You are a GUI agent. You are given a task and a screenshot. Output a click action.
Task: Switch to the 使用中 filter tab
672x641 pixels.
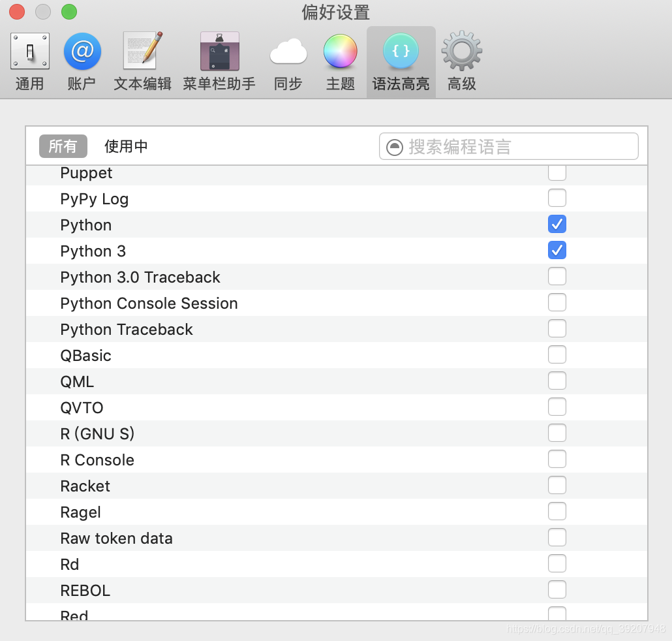[x=126, y=146]
